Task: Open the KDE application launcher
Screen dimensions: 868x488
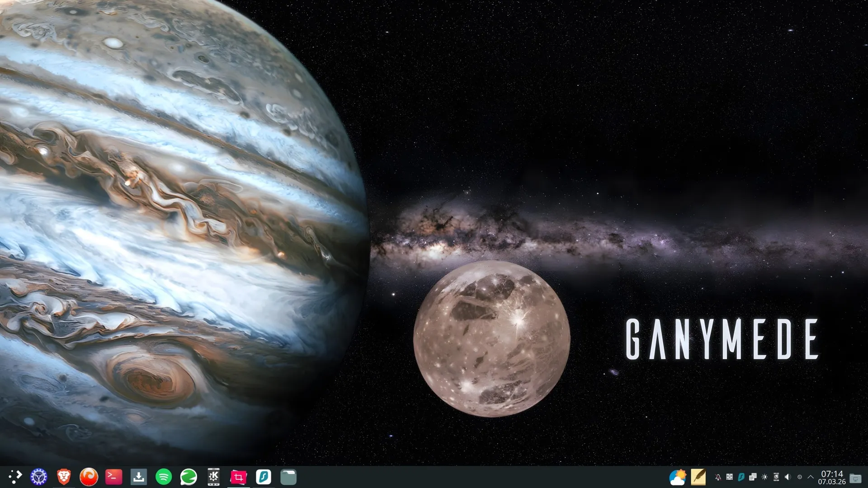Action: tap(15, 477)
